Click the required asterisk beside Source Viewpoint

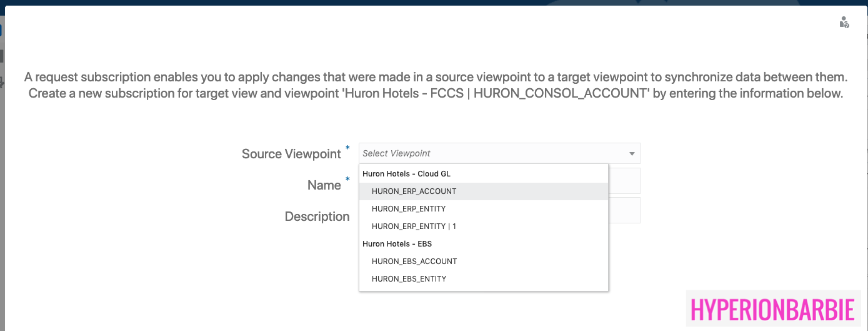coord(347,148)
